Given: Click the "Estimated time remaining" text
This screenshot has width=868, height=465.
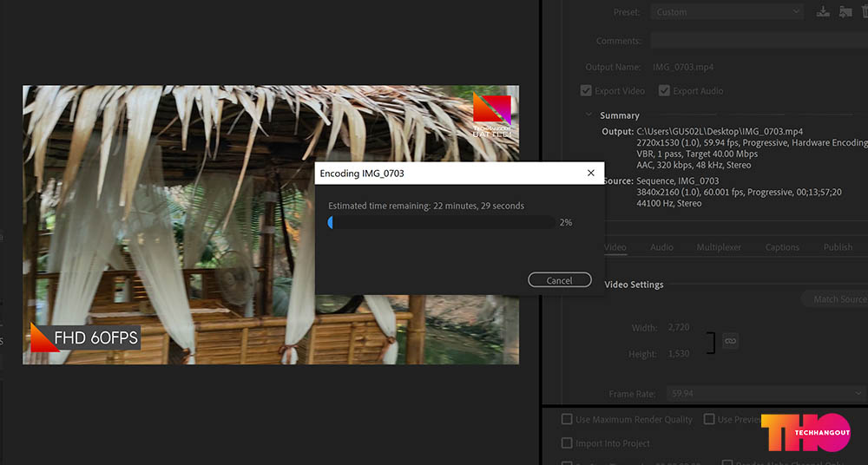Looking at the screenshot, I should (426, 206).
